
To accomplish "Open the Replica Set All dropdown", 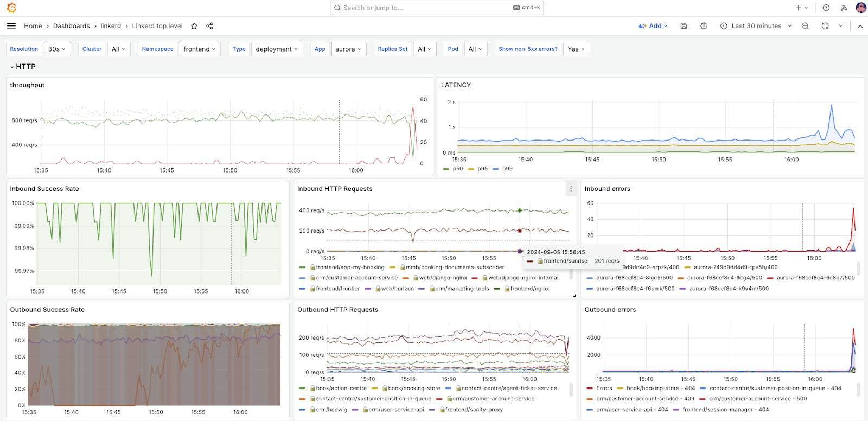I will click(x=425, y=49).
